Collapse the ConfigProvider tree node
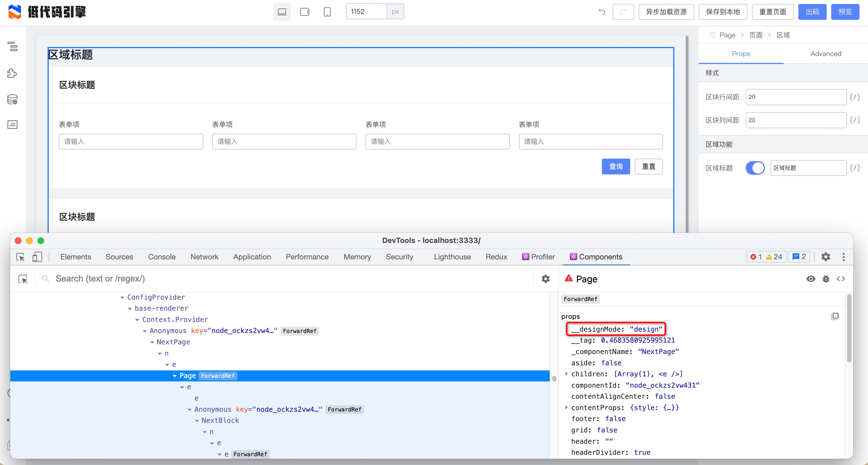Screen dimensions: 868x465 click(122, 298)
